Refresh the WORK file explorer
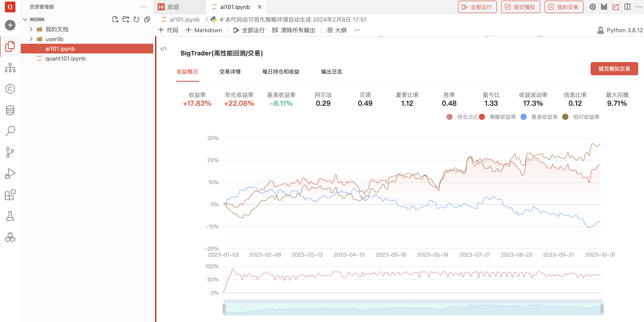 (136, 19)
